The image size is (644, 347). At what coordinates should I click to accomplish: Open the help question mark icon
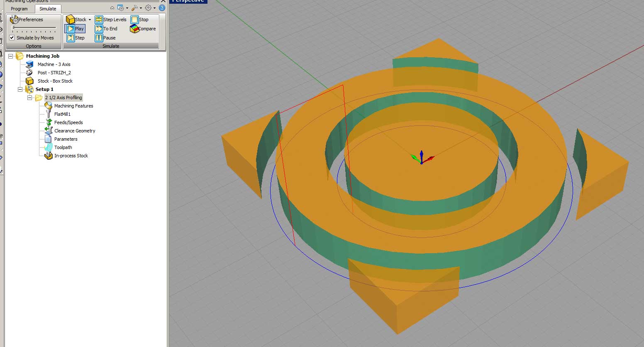click(x=162, y=7)
